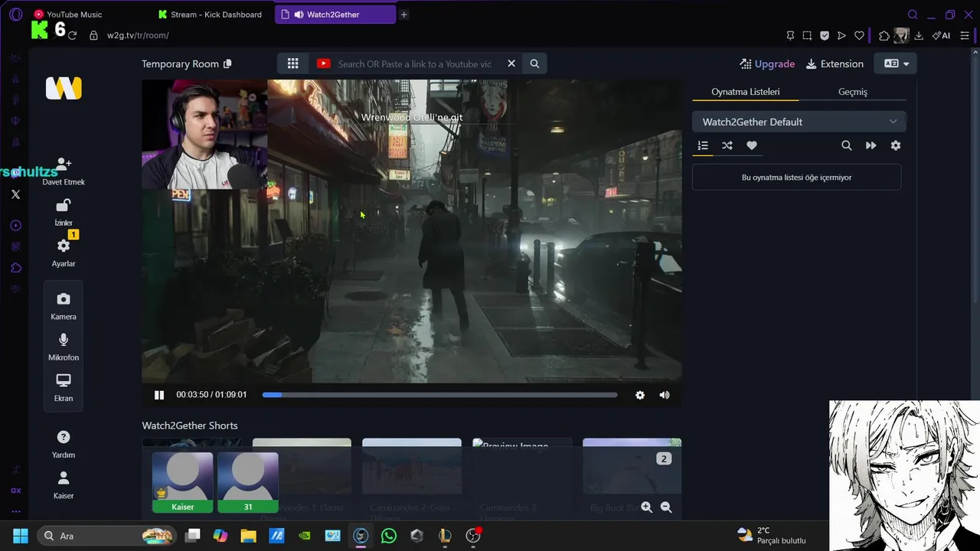The height and width of the screenshot is (551, 980).
Task: Open the Extension download link
Action: (835, 64)
